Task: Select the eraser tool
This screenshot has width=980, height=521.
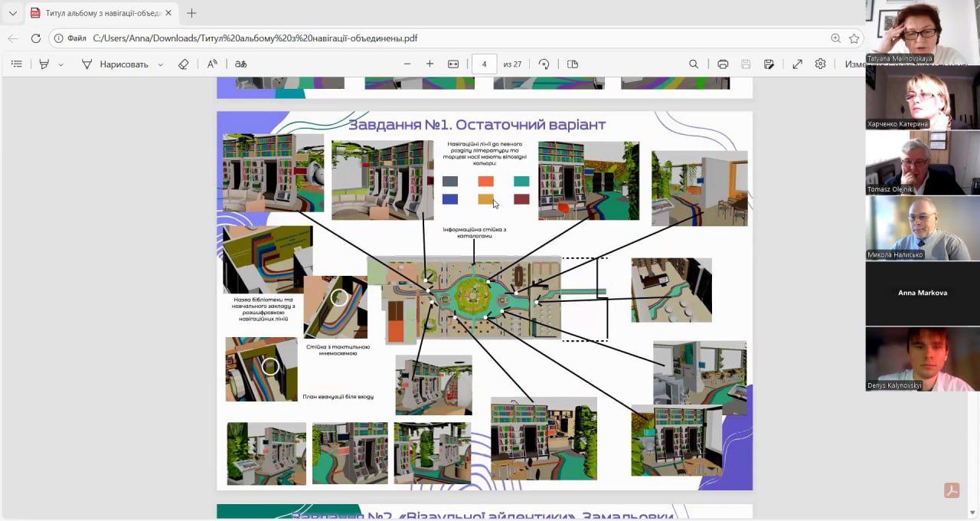Action: tap(183, 64)
